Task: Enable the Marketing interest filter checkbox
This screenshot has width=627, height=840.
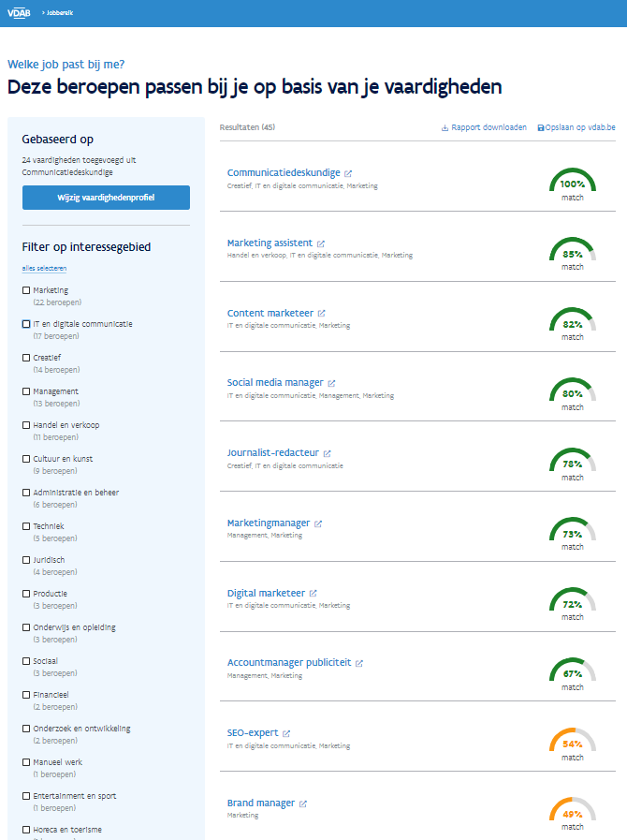Action: 26,290
